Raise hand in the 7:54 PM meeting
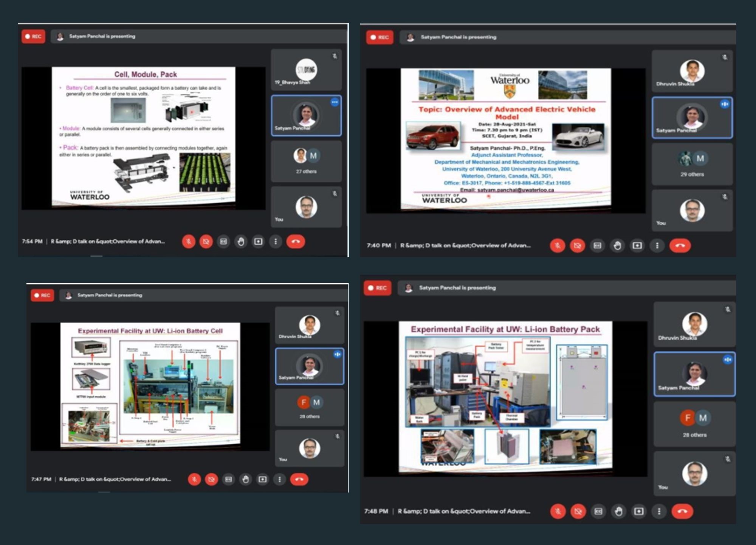 pos(241,241)
